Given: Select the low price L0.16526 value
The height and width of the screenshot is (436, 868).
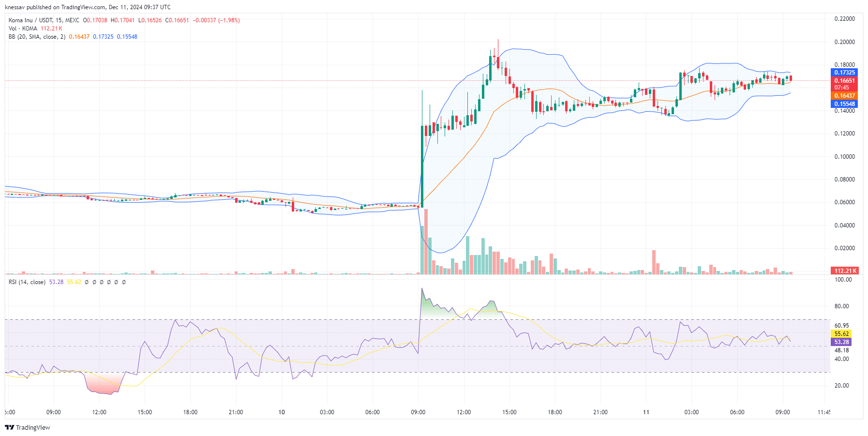Looking at the screenshot, I should coord(150,20).
